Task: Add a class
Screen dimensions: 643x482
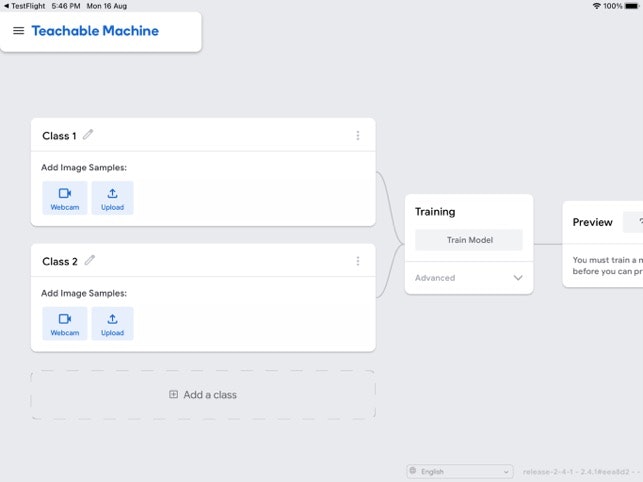Action: 203,395
